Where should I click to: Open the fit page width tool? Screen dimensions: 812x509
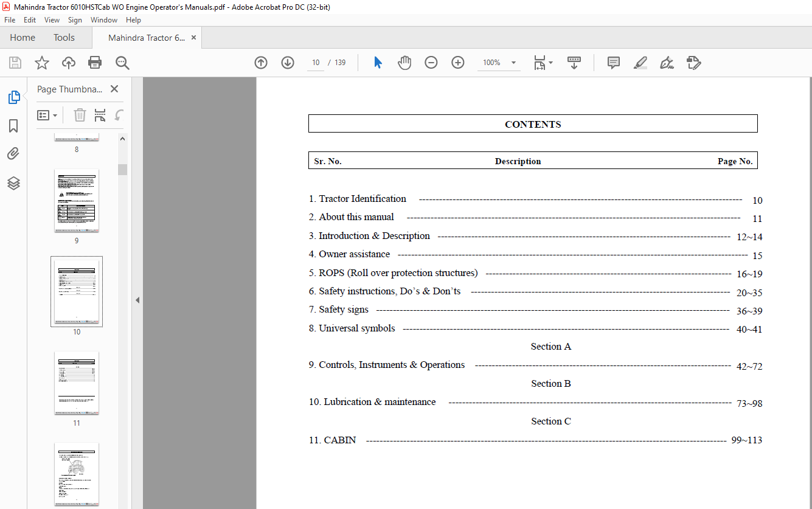coord(540,63)
